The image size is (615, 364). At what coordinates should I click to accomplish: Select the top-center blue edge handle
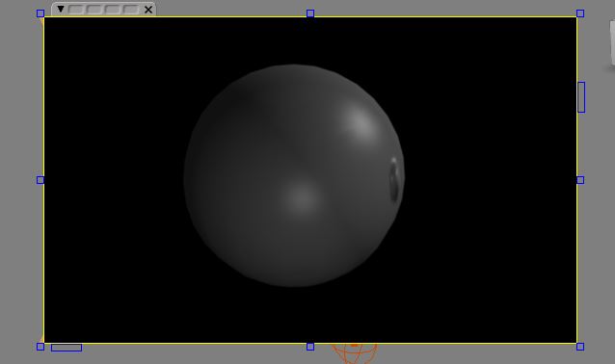coord(310,13)
